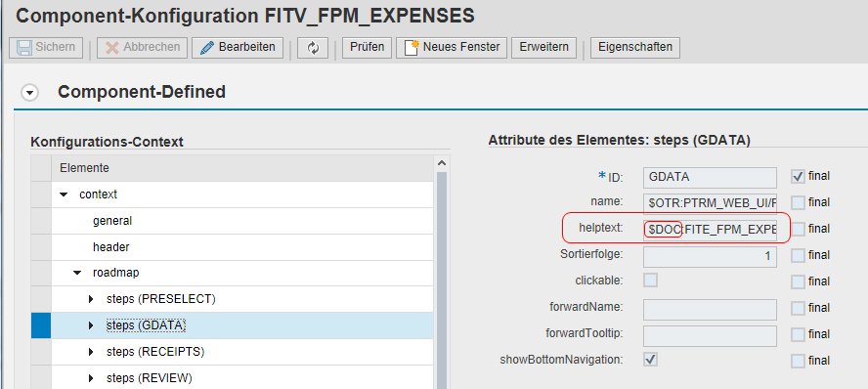Click the Bearbeiten pencil button
This screenshot has height=389, width=868.
[x=238, y=48]
